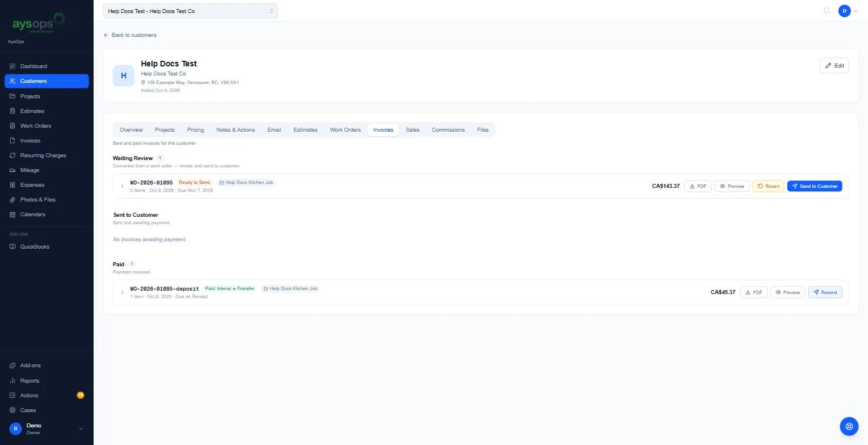Download PDF for CA$45.37 deposit invoice
Image resolution: width=868 pixels, height=445 pixels.
[x=753, y=292]
